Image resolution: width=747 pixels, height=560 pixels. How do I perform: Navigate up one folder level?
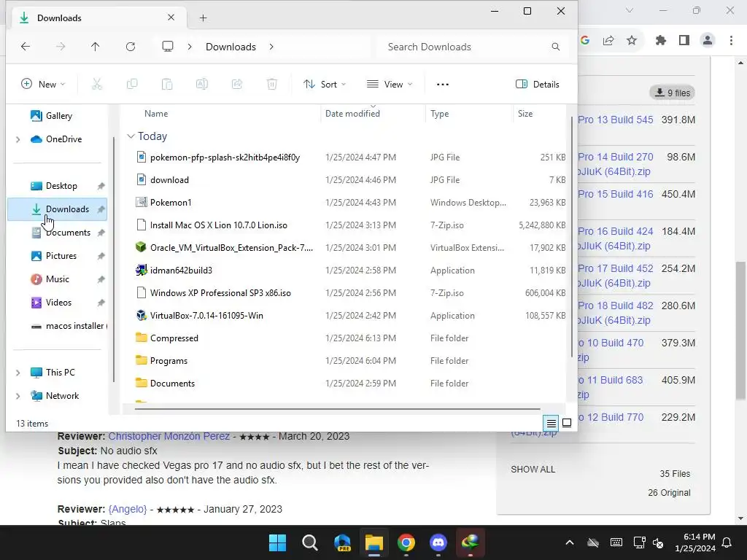coord(96,47)
